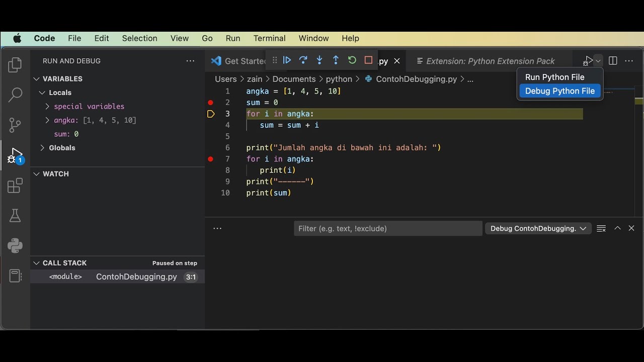
Task: Open editor more actions ellipsis
Action: [x=629, y=61]
